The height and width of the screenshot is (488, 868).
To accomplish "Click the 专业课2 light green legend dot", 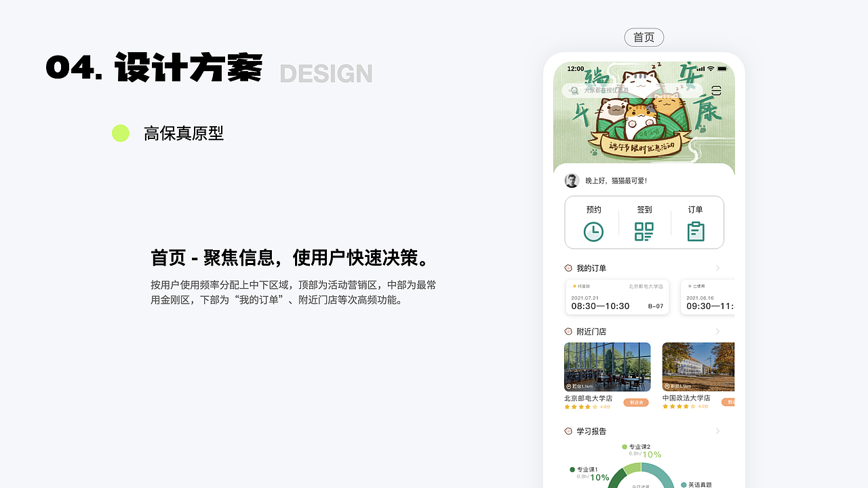I will [x=625, y=447].
